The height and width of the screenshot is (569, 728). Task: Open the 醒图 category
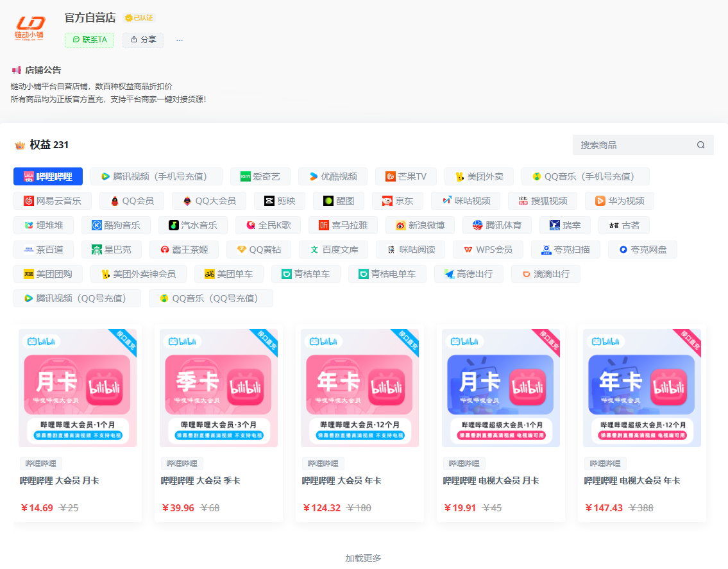pyautogui.click(x=339, y=201)
